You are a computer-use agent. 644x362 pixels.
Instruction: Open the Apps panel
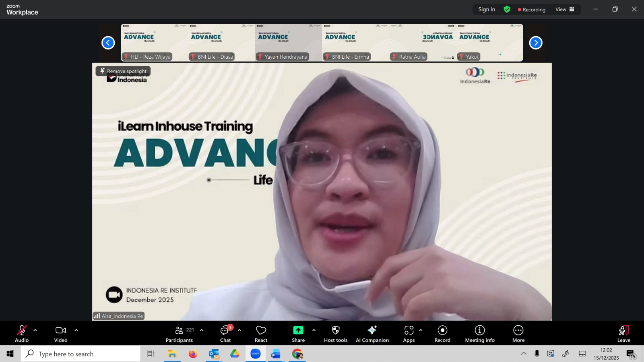409,333
